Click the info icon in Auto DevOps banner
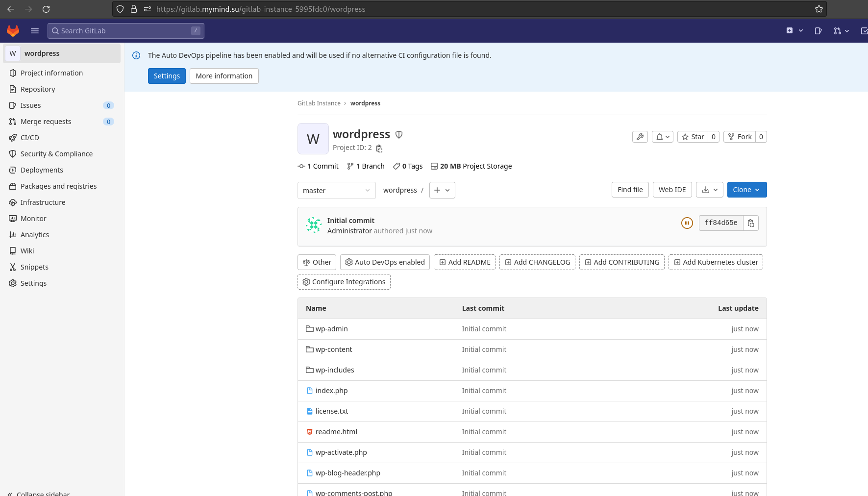This screenshot has height=496, width=868. [x=136, y=55]
